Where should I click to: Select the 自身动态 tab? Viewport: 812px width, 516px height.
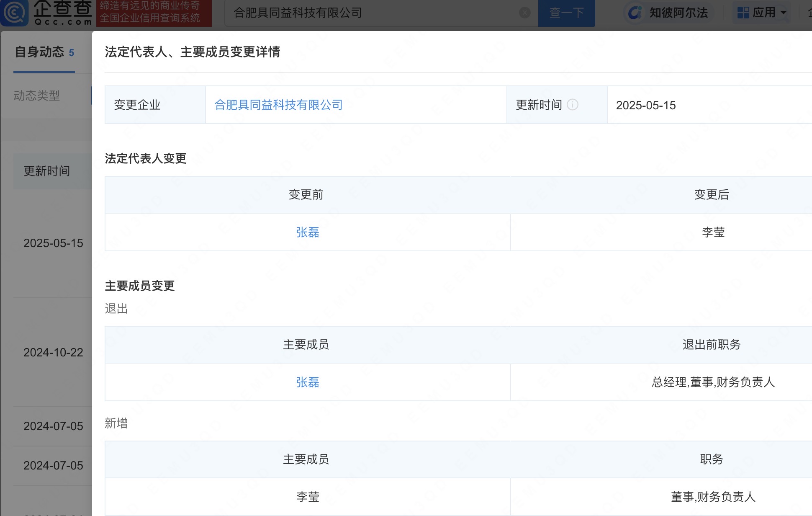(x=44, y=52)
